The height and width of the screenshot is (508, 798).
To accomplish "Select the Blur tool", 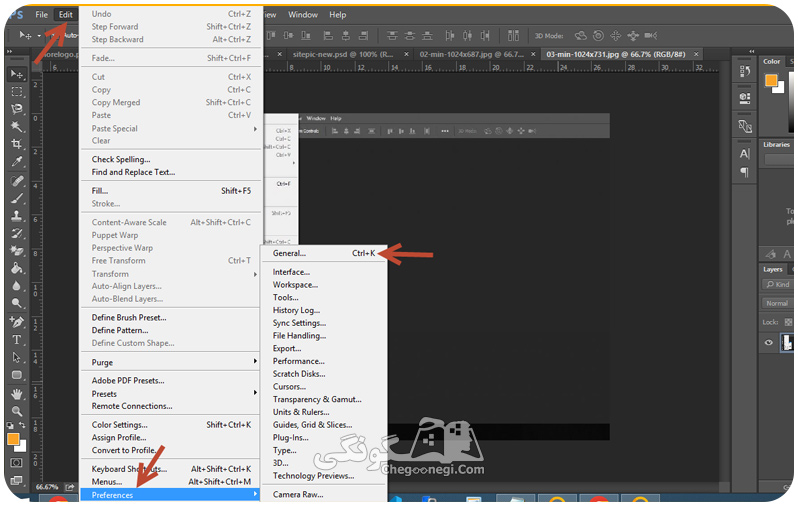I will click(17, 286).
